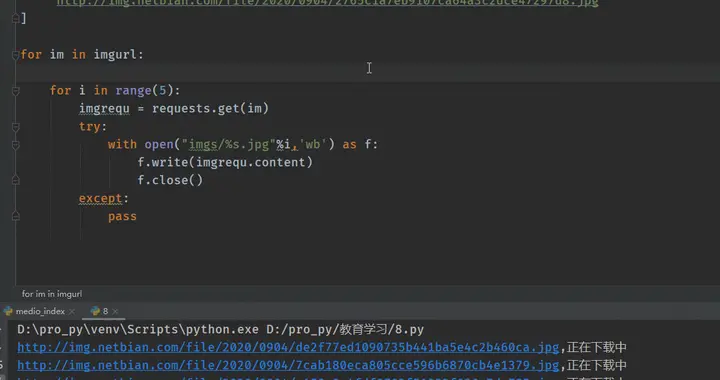
Task: Click the empty highlighted line below the outer for
Action: coord(367,73)
